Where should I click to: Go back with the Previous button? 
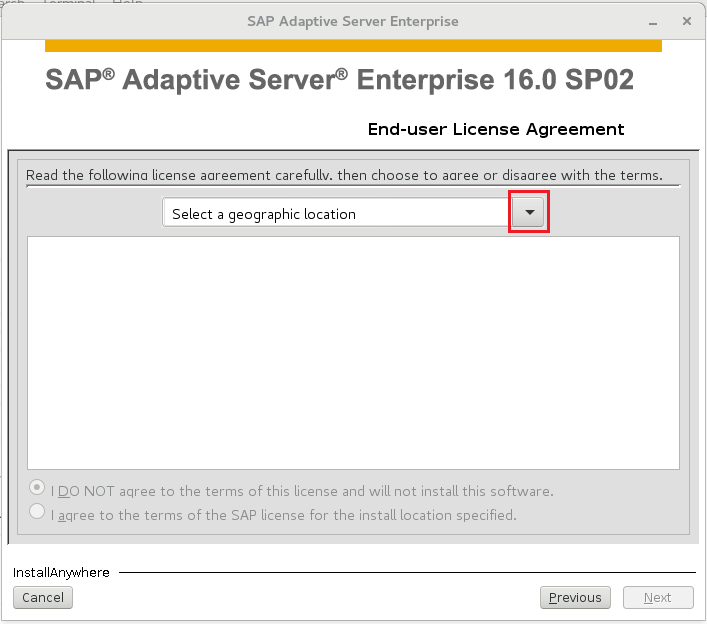575,597
